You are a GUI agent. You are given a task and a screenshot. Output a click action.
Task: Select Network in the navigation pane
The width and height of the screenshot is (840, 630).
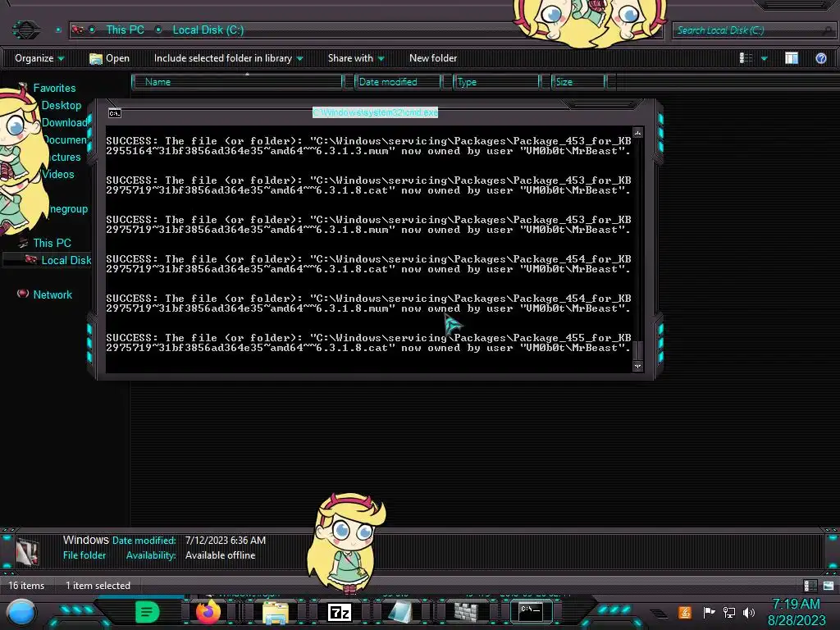[x=52, y=294]
